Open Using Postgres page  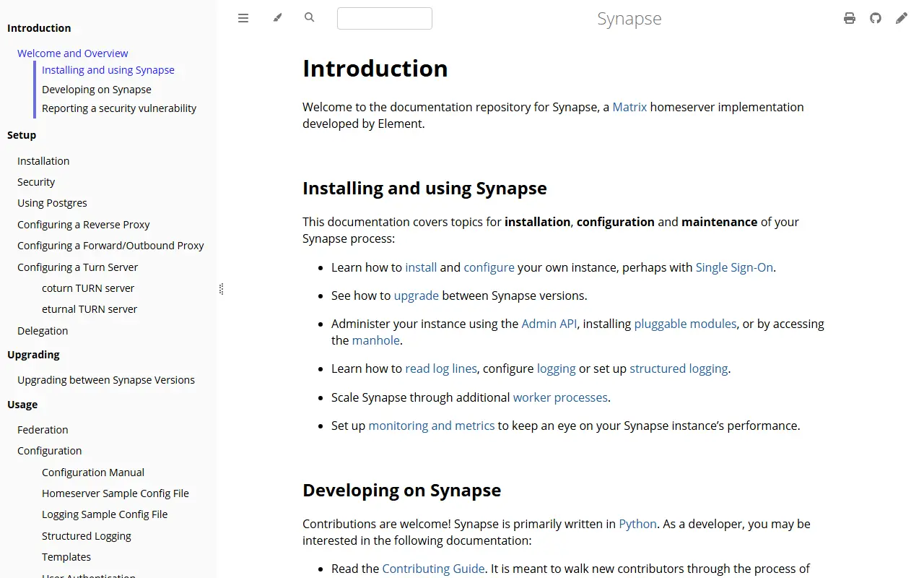(52, 203)
